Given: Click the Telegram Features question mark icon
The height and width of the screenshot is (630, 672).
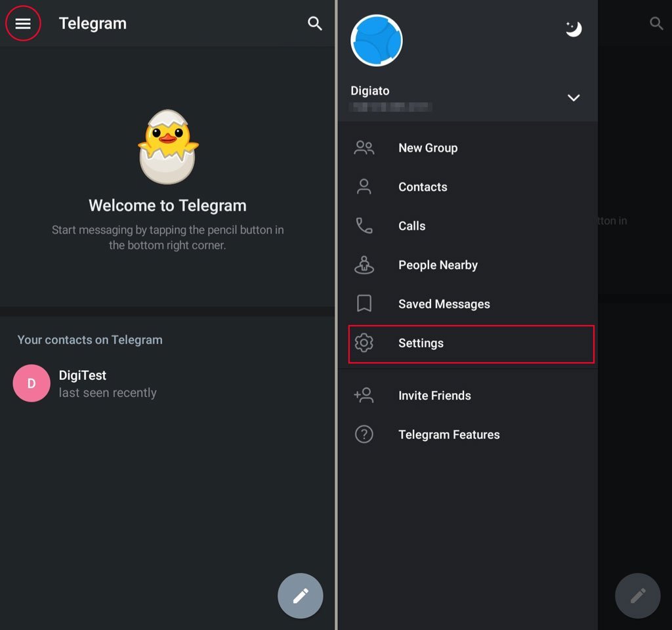Looking at the screenshot, I should [364, 434].
